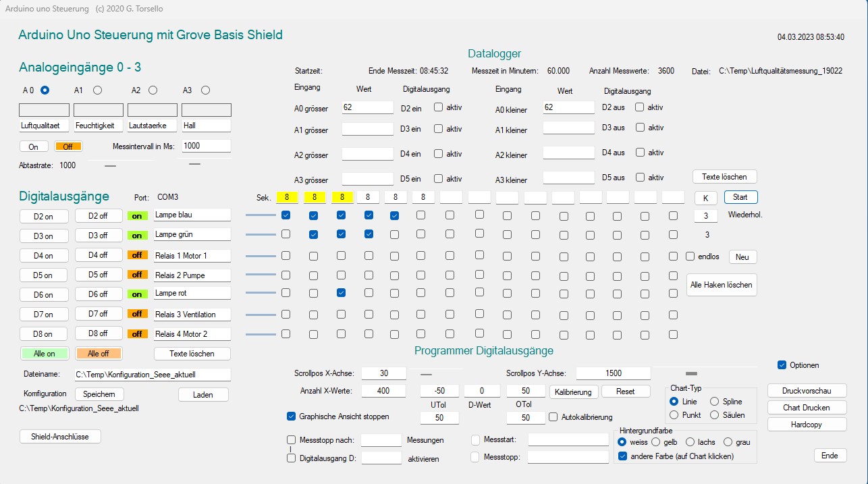This screenshot has height=484, width=868.
Task: Load configuration with Laden button
Action: [x=203, y=394]
